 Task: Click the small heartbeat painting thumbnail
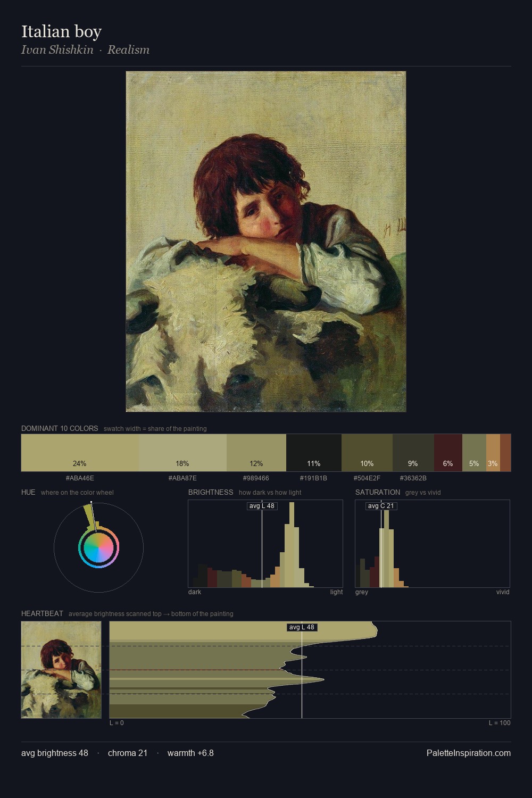coord(61,670)
